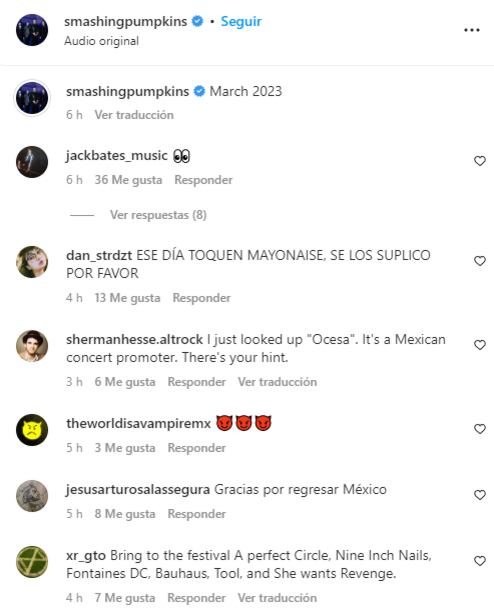Heart xr_gto's festival comment
This screenshot has width=494, height=611.
(480, 561)
